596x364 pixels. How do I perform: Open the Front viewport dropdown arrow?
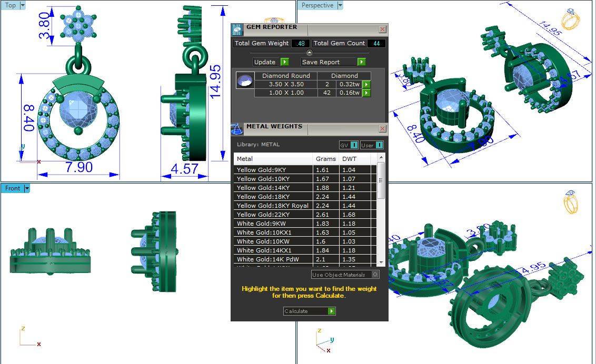pos(27,188)
